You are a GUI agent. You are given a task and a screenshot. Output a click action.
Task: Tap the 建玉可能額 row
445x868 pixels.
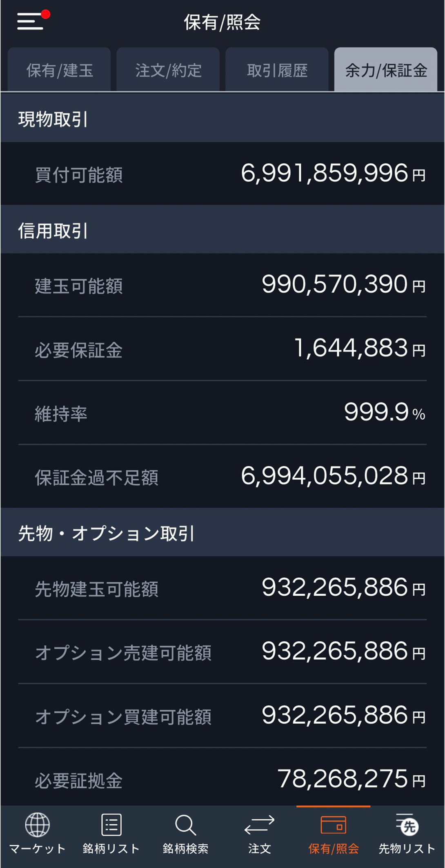click(222, 285)
